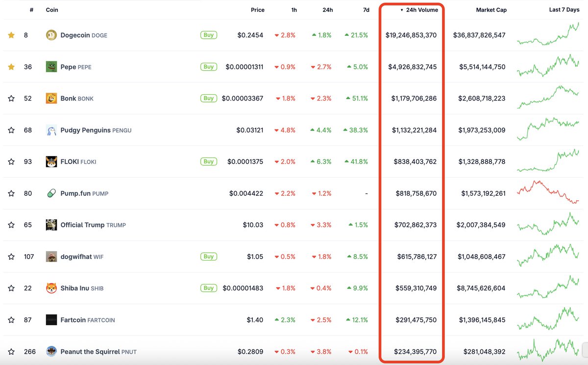588x365 pixels.
Task: Sort by the # rank column header
Action: 31,10
